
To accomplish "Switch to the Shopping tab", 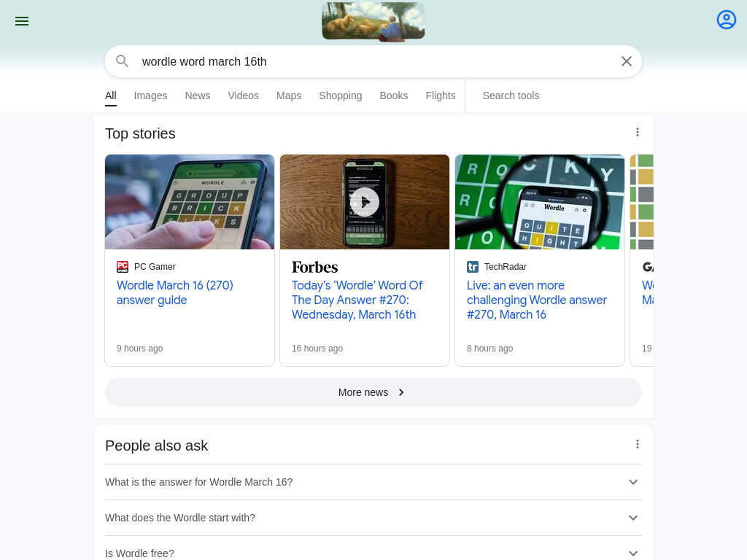I will pos(340,96).
